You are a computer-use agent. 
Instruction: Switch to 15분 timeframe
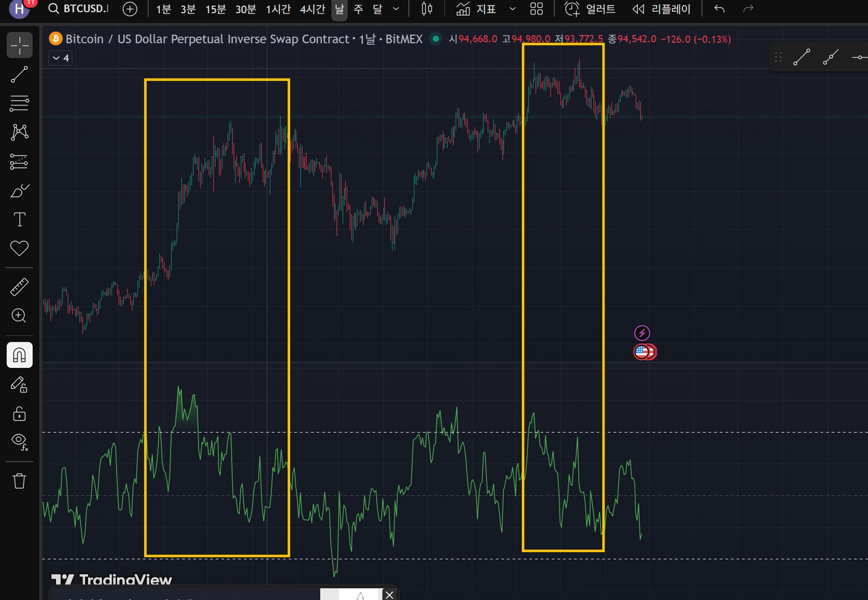coord(216,9)
